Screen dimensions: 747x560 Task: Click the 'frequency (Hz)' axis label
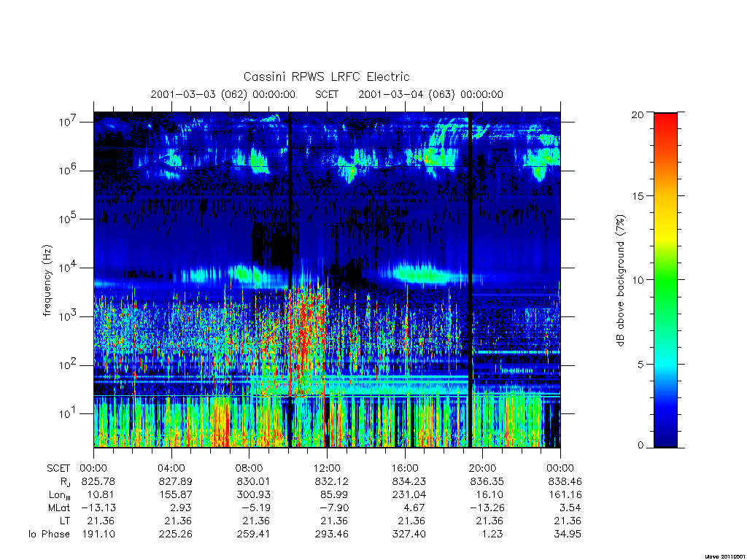[47, 281]
